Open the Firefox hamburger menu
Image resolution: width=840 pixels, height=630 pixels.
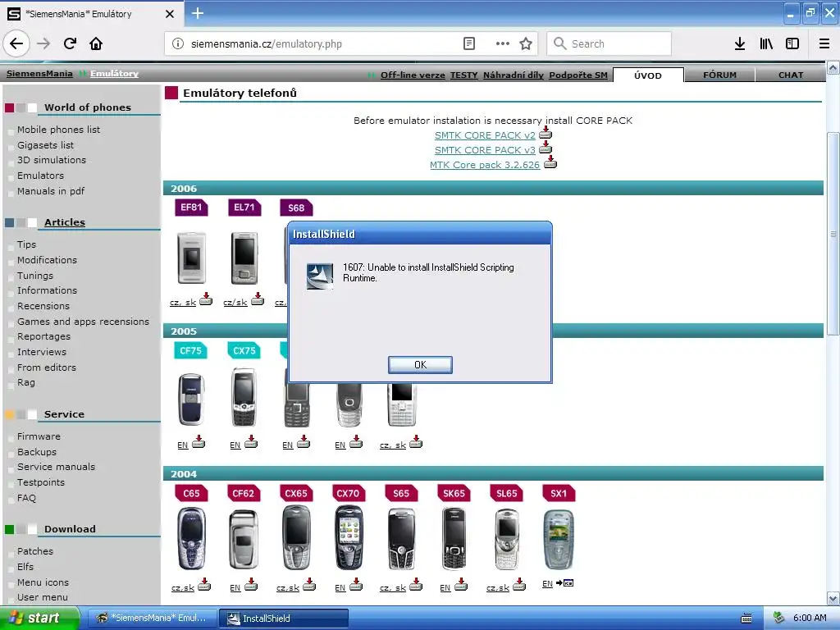pos(824,43)
